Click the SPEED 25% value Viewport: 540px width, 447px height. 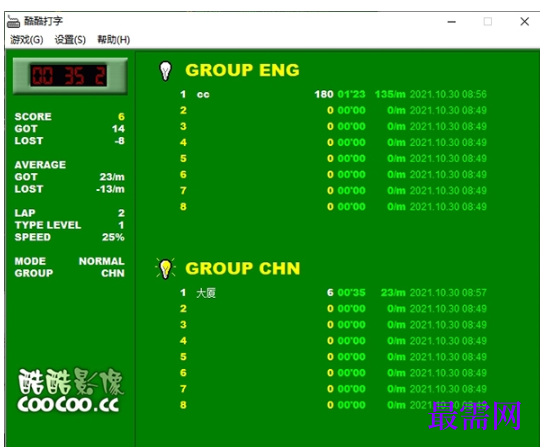[113, 237]
